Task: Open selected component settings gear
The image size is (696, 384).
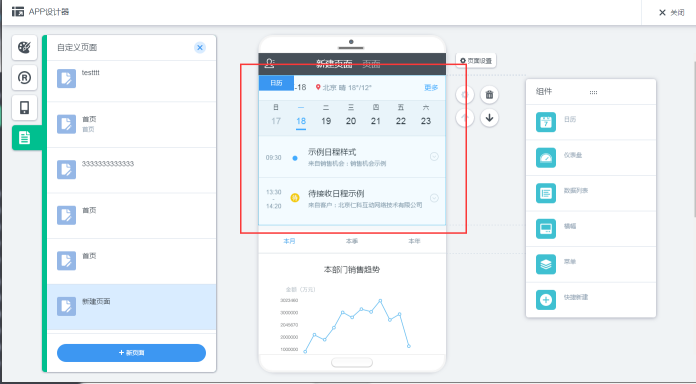Action: point(465,95)
